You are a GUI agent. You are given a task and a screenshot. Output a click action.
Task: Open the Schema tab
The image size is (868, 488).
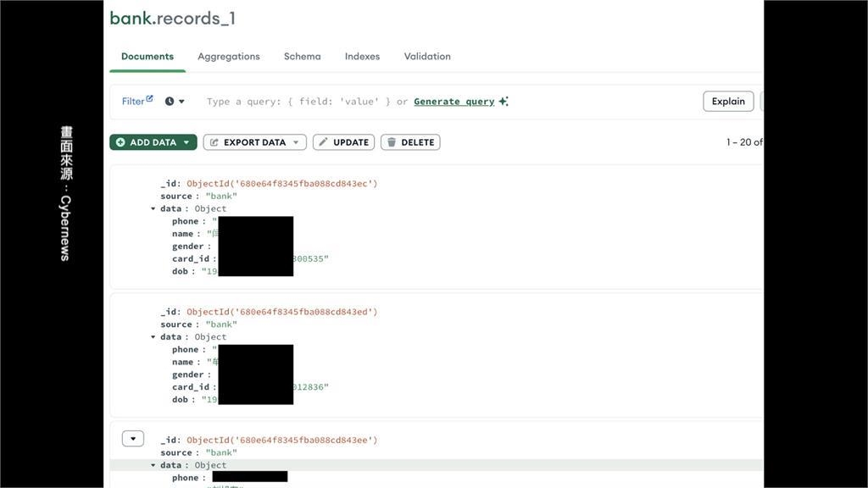pyautogui.click(x=302, y=57)
